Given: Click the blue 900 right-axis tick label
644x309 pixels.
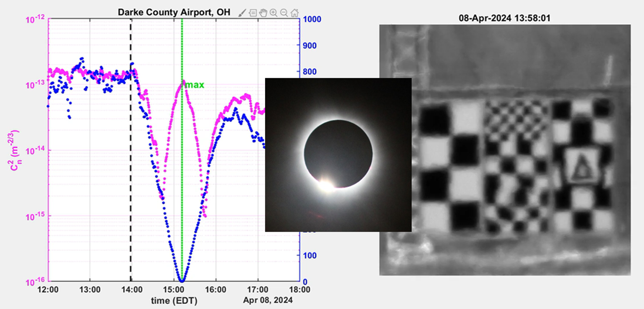Looking at the screenshot, I should click(310, 46).
